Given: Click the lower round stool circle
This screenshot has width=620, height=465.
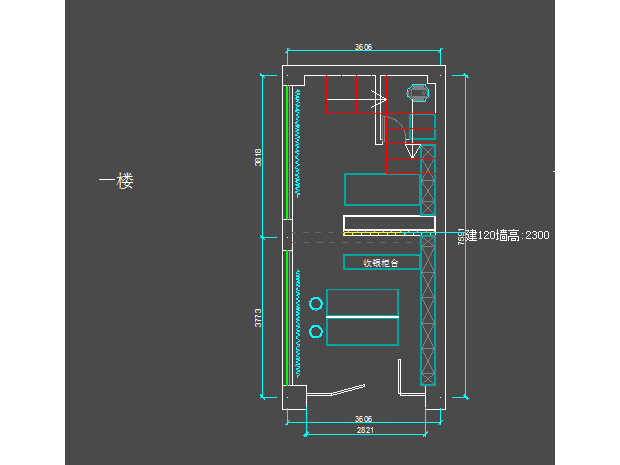Looking at the screenshot, I should click(317, 331).
